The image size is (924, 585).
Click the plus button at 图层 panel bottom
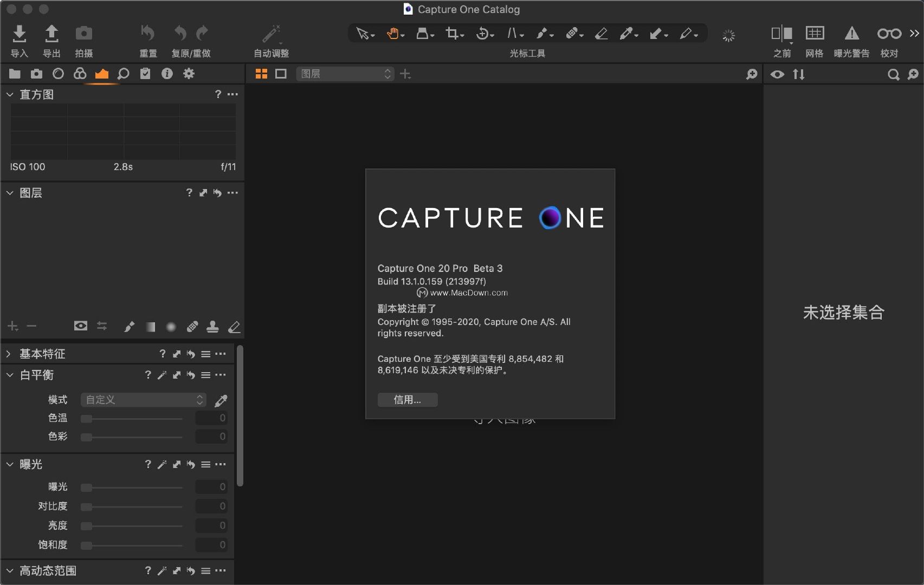tap(12, 326)
